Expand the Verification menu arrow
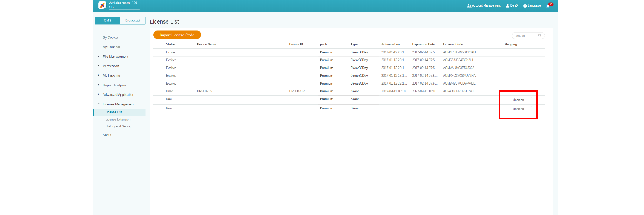 click(x=99, y=66)
